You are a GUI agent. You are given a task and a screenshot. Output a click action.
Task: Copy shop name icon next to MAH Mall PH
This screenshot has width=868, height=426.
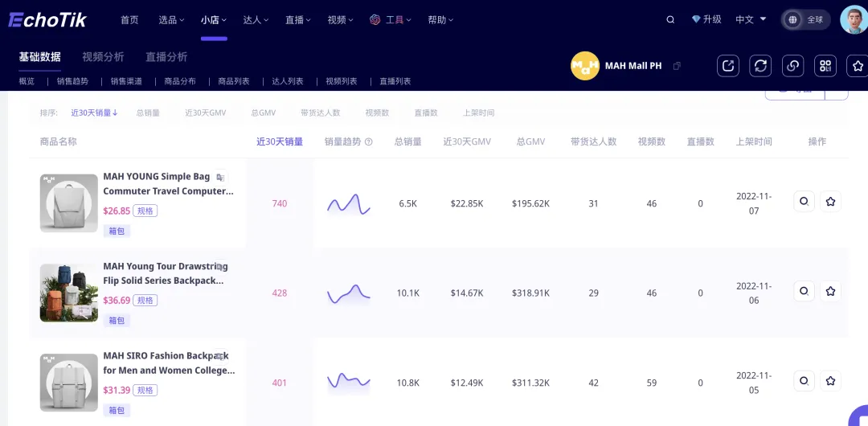[677, 66]
